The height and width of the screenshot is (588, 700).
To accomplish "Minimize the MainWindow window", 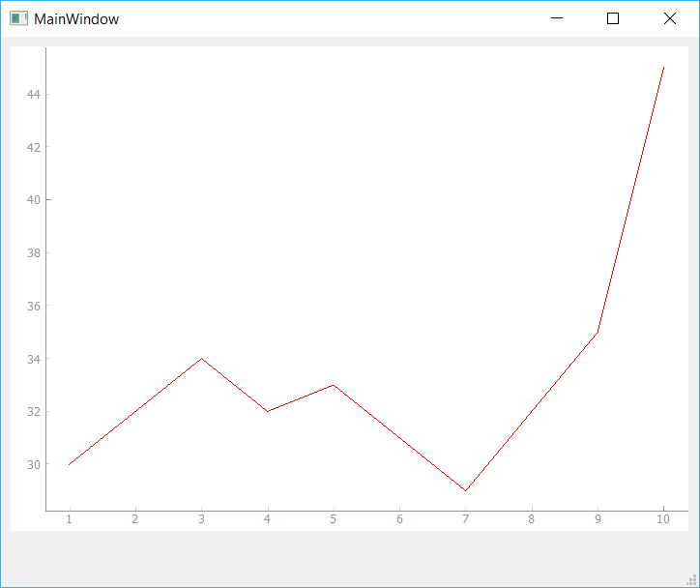I will tap(557, 18).
